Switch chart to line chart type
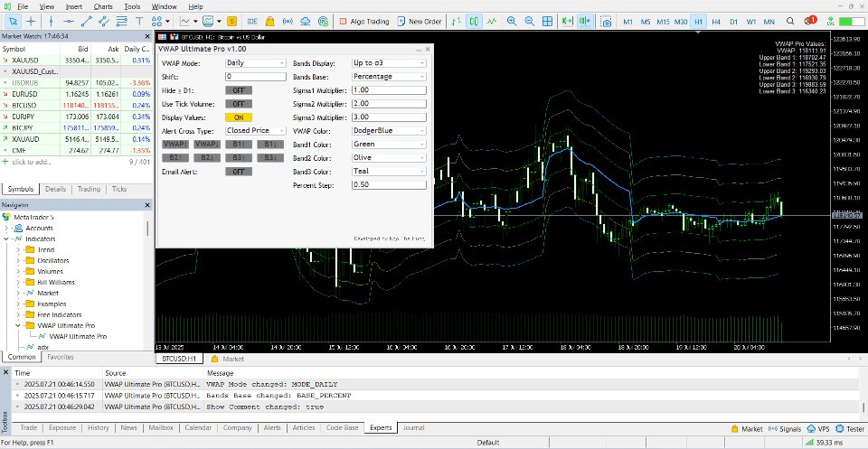Image resolution: width=868 pixels, height=449 pixels. click(x=492, y=21)
